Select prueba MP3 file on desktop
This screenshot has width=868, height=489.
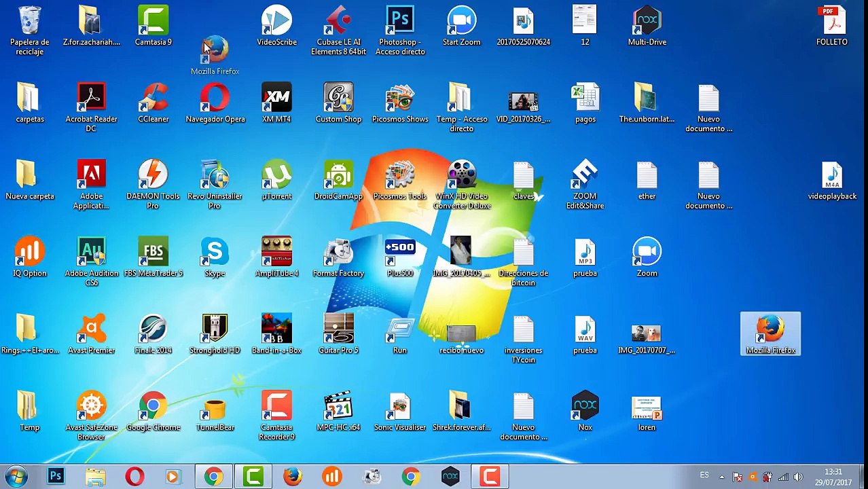585,257
